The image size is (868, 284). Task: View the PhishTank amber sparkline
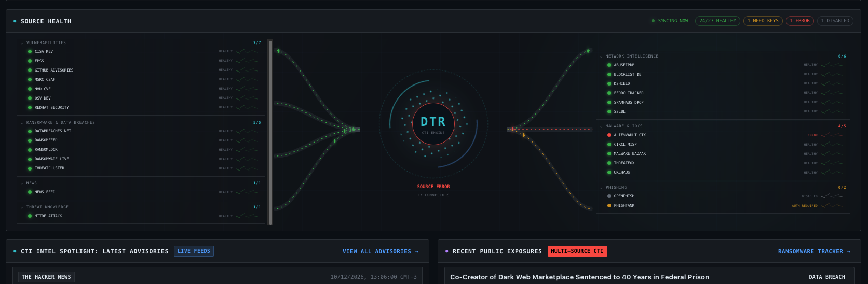tap(832, 206)
